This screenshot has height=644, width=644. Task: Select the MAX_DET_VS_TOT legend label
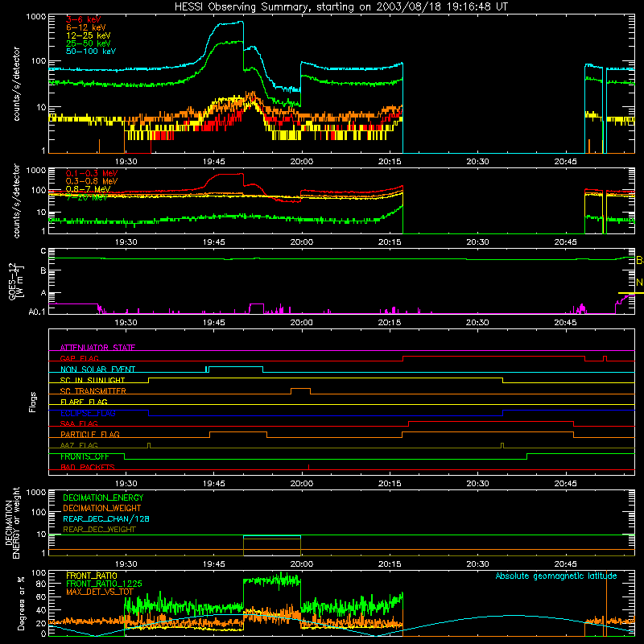coord(100,592)
